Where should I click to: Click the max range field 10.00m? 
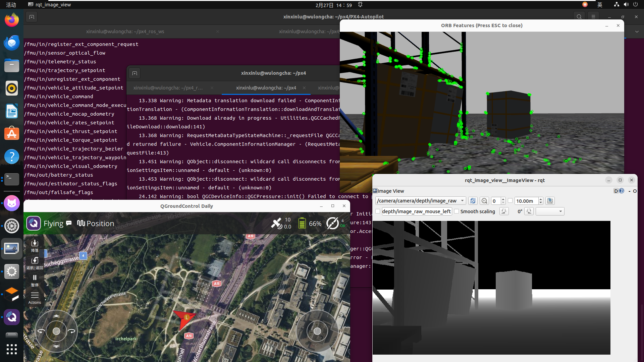[x=526, y=201]
